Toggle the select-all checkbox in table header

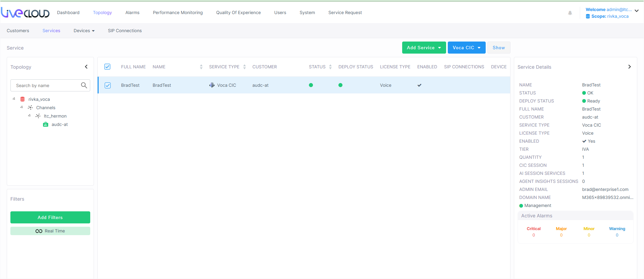click(107, 67)
